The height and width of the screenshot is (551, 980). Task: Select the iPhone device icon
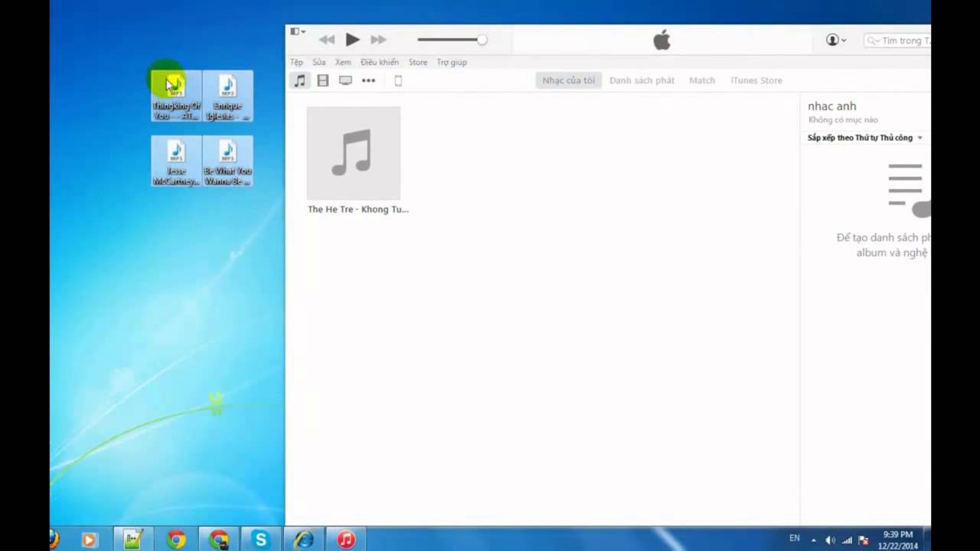pos(398,80)
